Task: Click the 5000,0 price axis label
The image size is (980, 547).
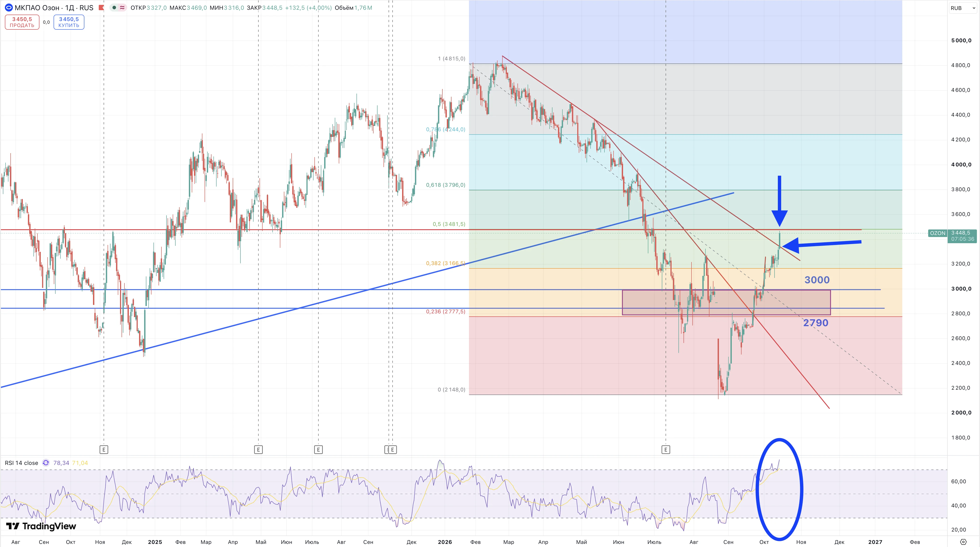Action: (961, 41)
